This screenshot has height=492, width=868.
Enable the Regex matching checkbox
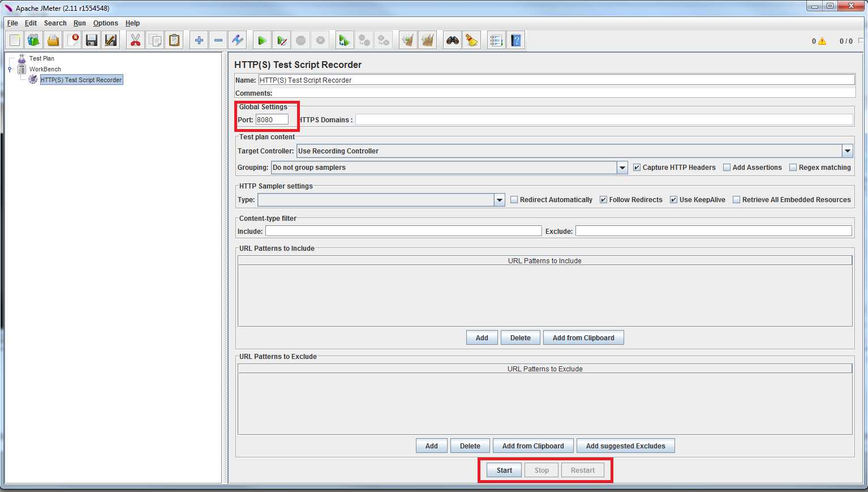793,168
